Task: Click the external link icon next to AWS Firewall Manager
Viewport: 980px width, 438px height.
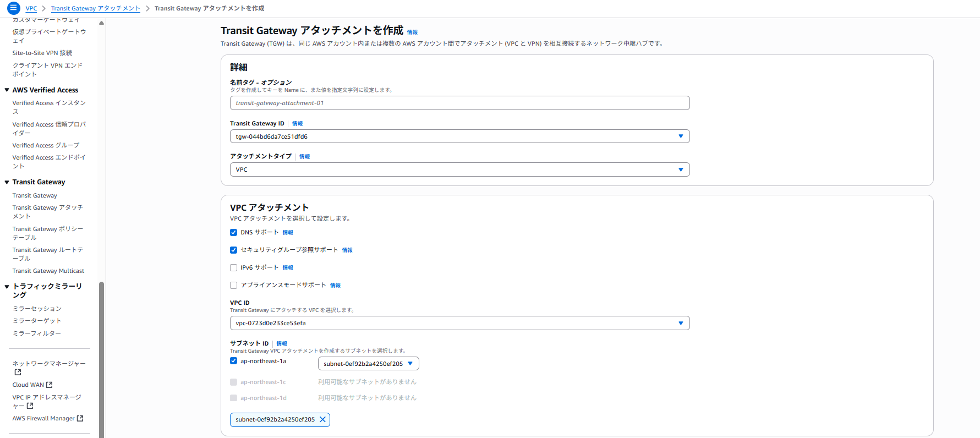Action: pos(80,418)
